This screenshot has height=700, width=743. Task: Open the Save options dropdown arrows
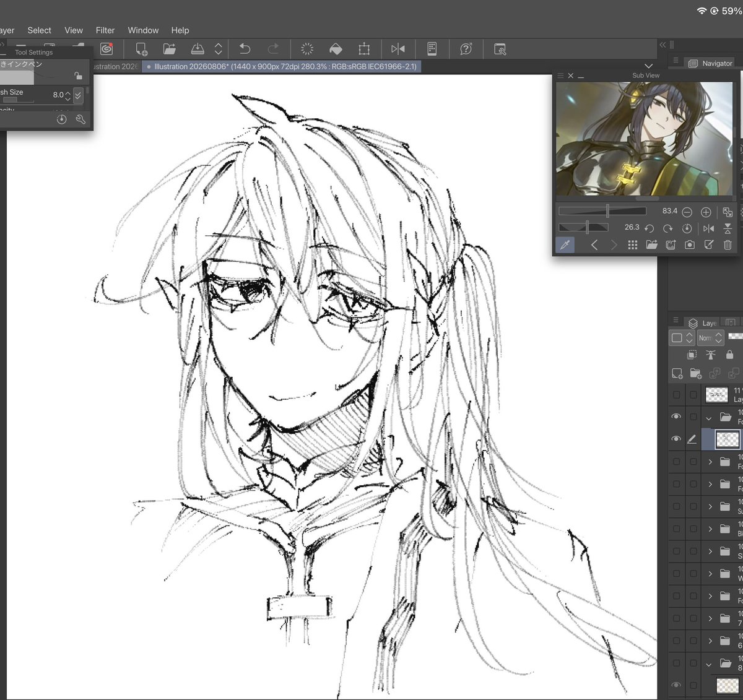[218, 49]
